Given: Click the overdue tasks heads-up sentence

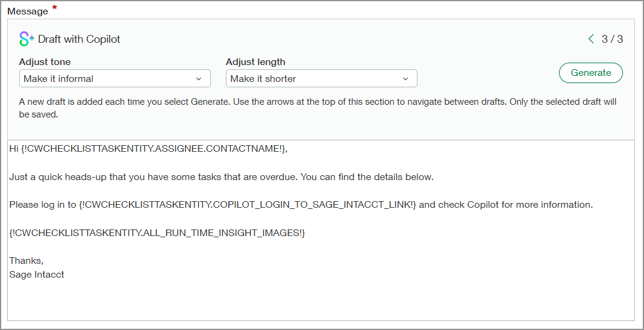Looking at the screenshot, I should 221,177.
